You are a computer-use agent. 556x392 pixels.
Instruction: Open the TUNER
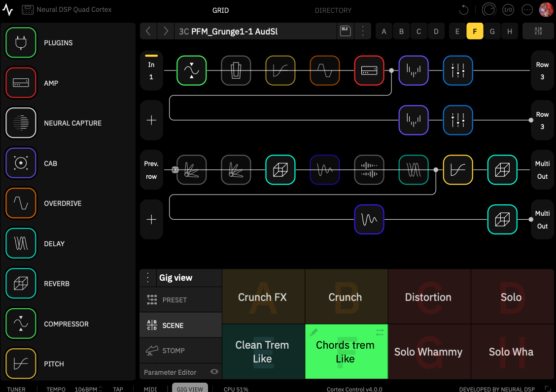point(16,389)
